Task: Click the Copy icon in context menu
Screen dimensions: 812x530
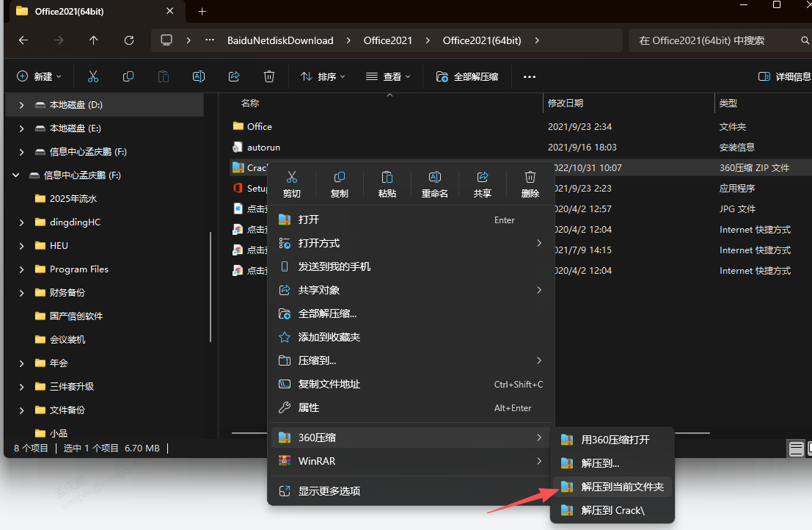Action: click(x=339, y=178)
